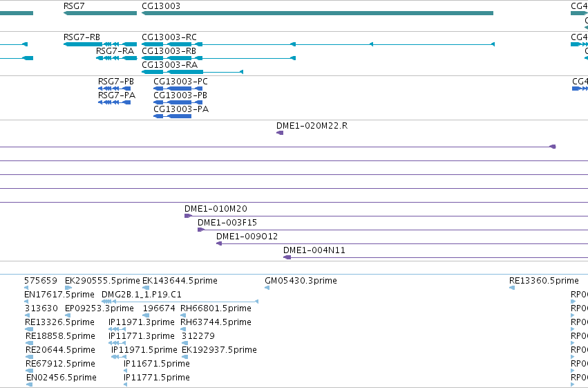Select the 312279 EST label
588x388 pixels.
tap(198, 336)
